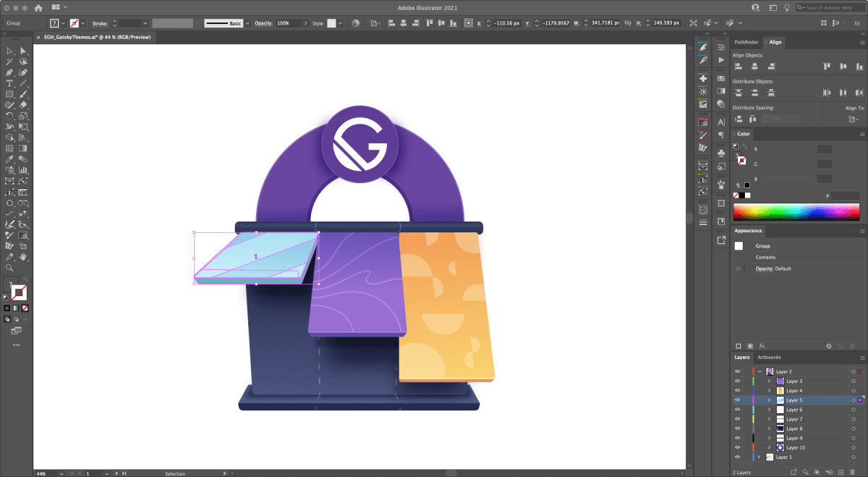
Task: Click Recolor Artwork wheel in control bar
Action: click(355, 23)
